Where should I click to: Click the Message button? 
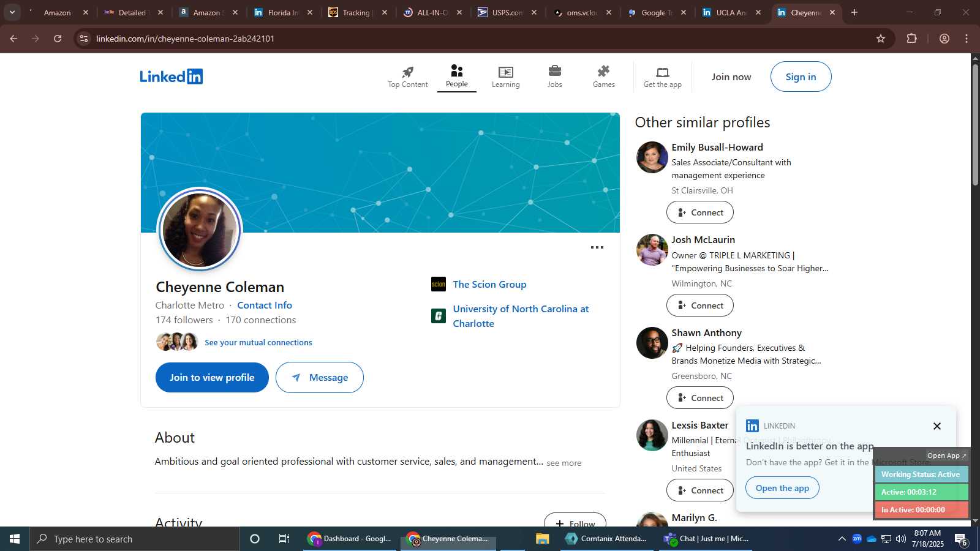[x=320, y=377]
